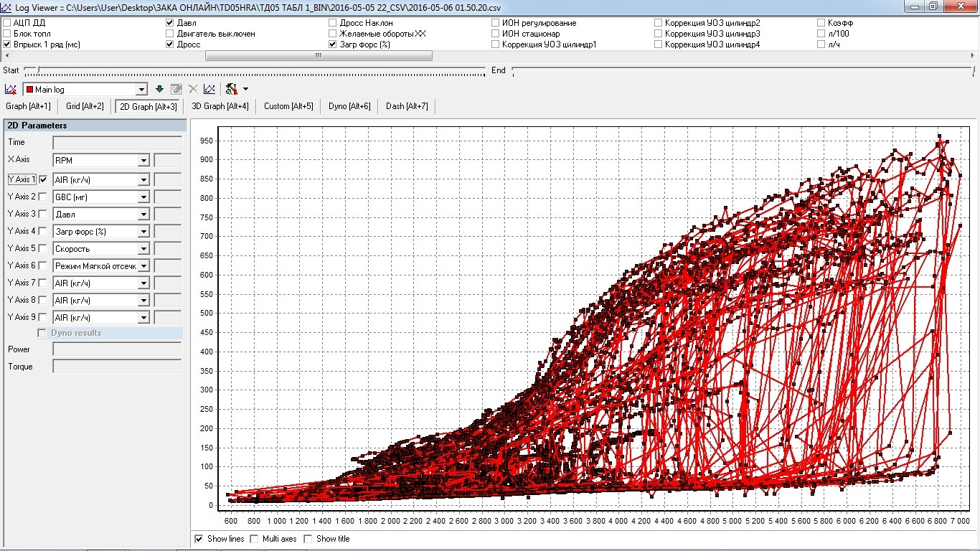Check the Коррекция УОЗ цилиндр1 checkbox
This screenshot has width=980, height=551.
[x=496, y=44]
